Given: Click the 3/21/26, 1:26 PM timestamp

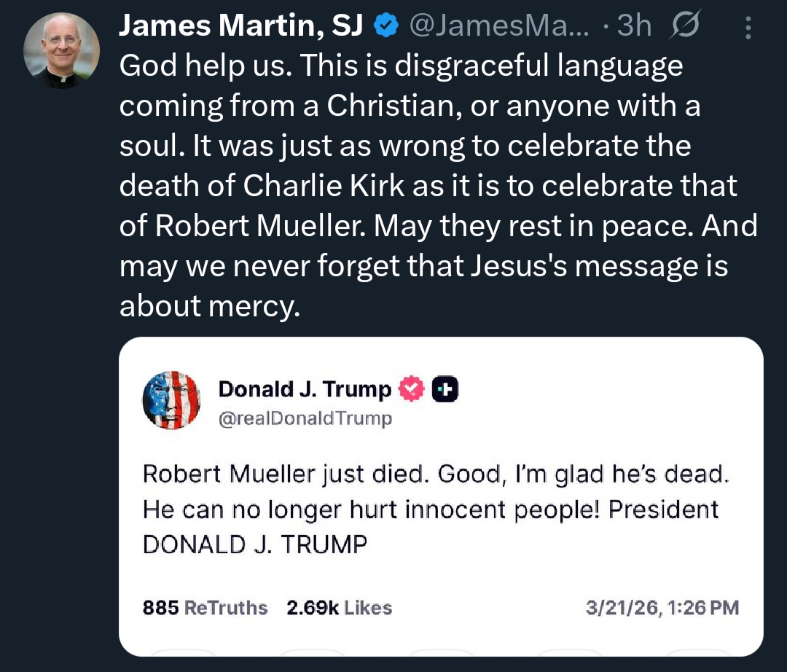Looking at the screenshot, I should (662, 608).
